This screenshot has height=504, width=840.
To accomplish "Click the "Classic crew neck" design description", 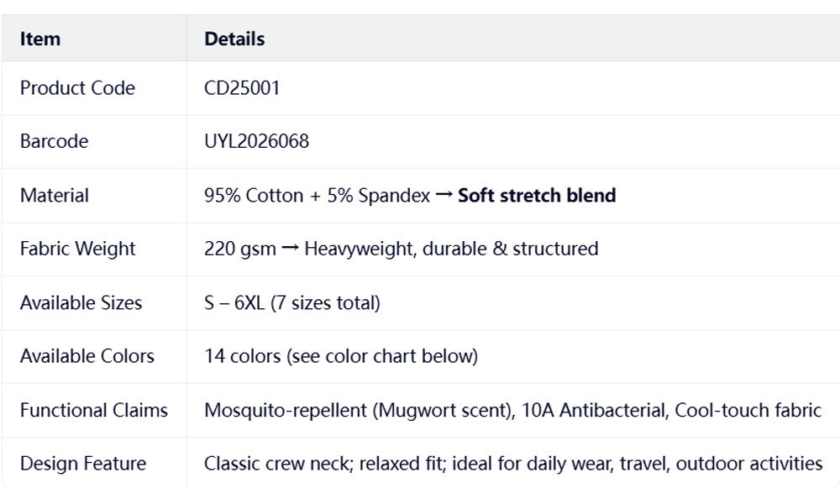I will point(276,464).
